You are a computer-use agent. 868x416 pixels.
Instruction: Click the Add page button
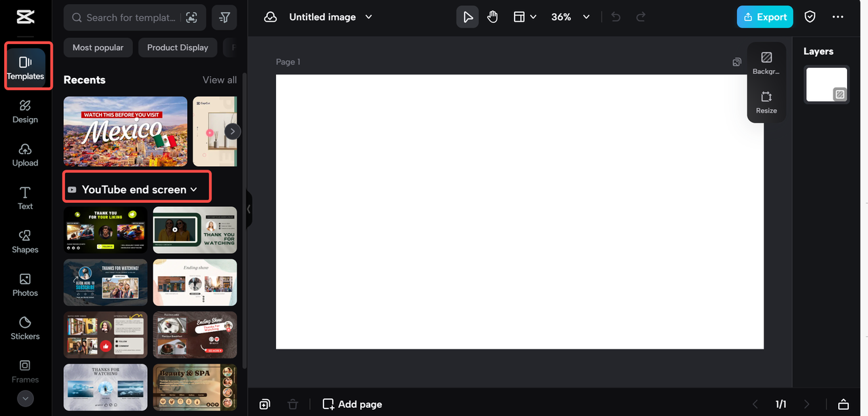coord(352,404)
